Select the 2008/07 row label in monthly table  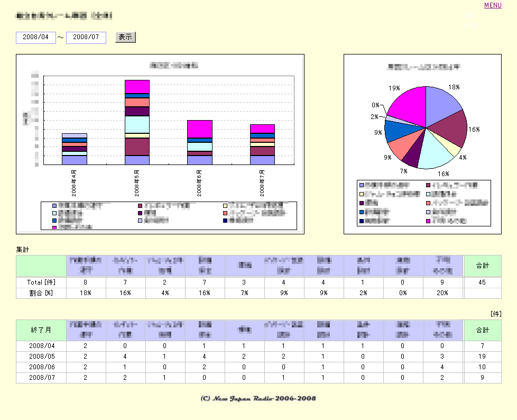(x=42, y=378)
